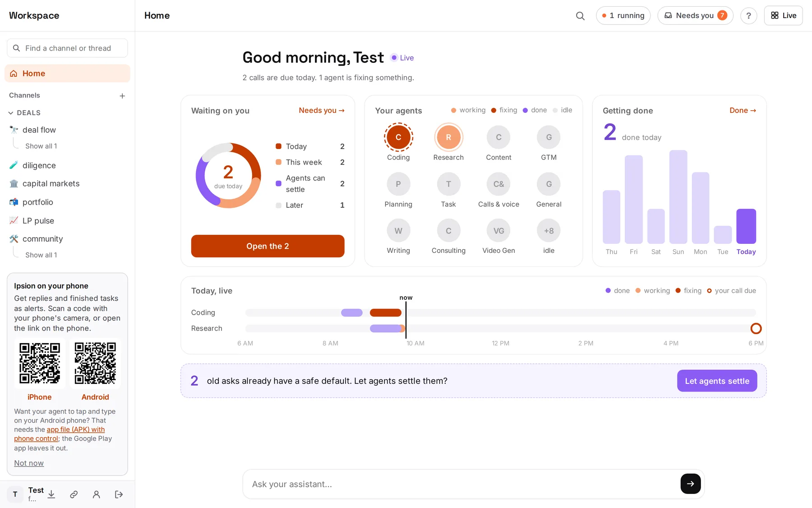Click Let agents settle button
The image size is (812, 508).
click(717, 381)
